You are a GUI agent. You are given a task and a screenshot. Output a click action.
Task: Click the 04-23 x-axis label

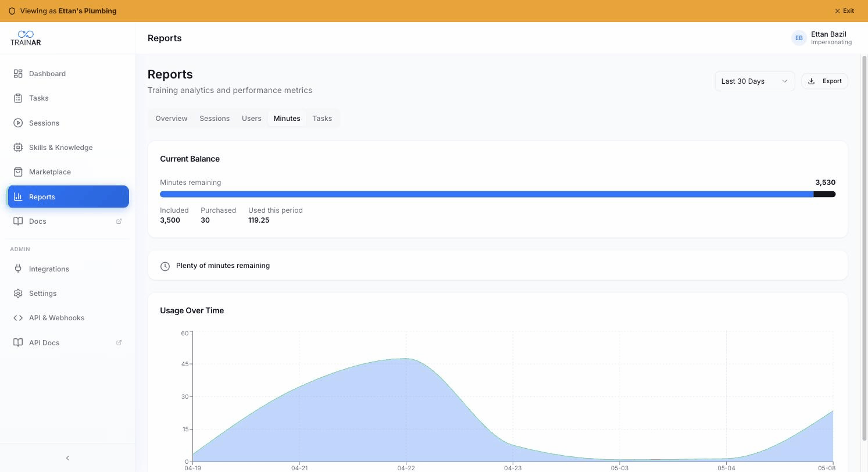[x=513, y=468]
